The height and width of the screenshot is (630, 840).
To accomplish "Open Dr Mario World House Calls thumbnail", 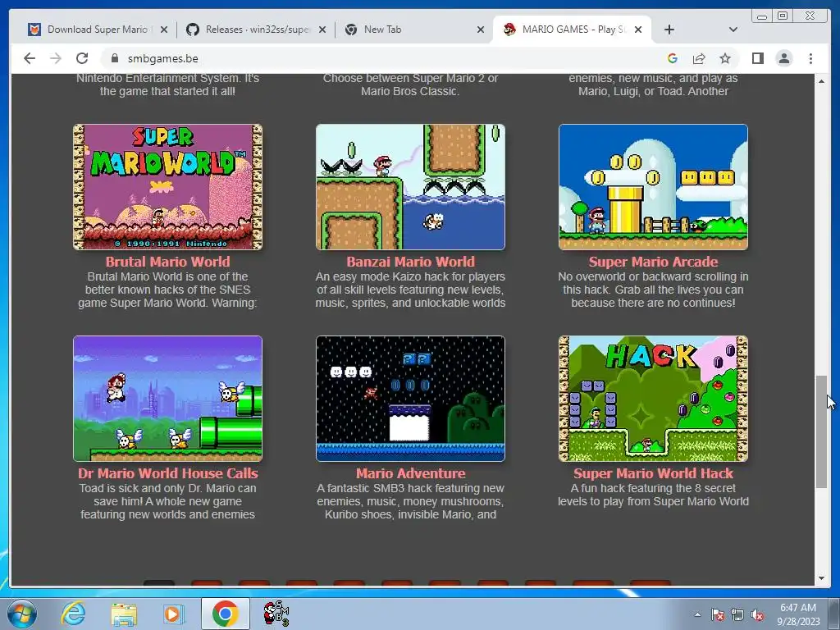I will (x=167, y=399).
